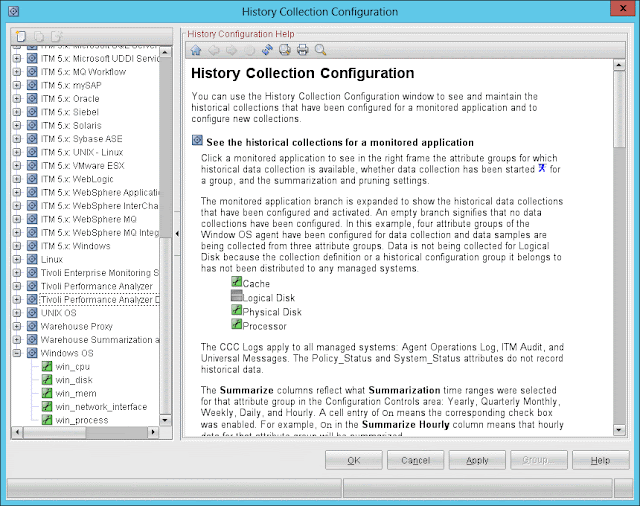640x506 pixels.
Task: Click the Create new collection setting icon
Action: click(20, 37)
